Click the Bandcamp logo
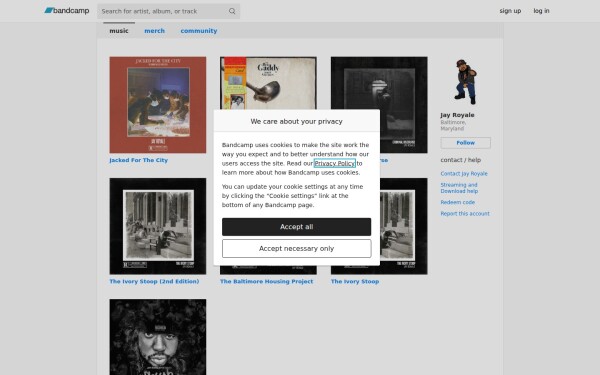The width and height of the screenshot is (600, 375). 67,11
